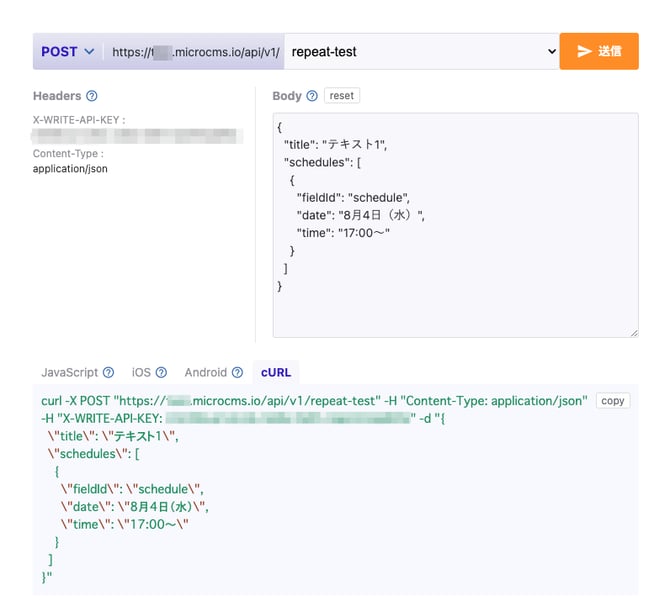Open the POST method dropdown
This screenshot has height=606, width=670.
click(x=68, y=52)
